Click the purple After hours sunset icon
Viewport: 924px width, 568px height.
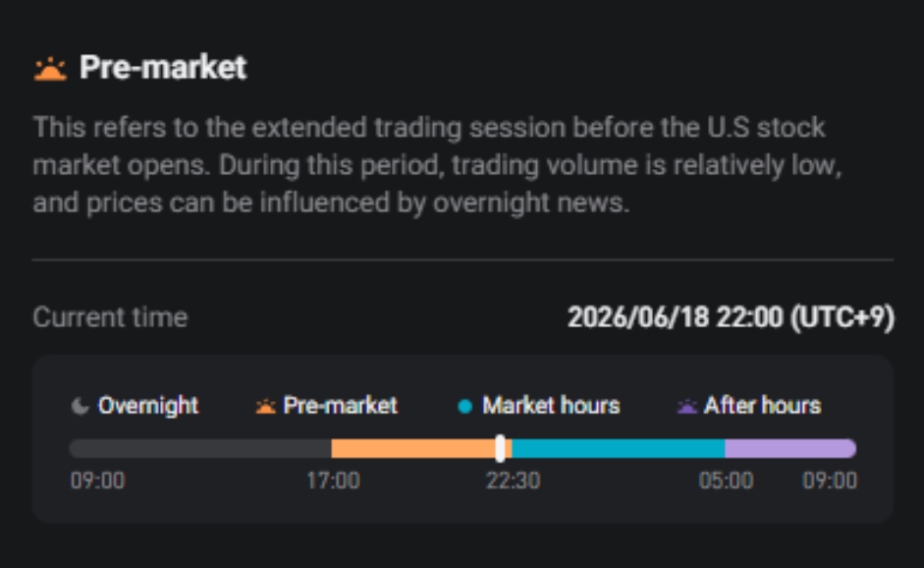coord(687,406)
